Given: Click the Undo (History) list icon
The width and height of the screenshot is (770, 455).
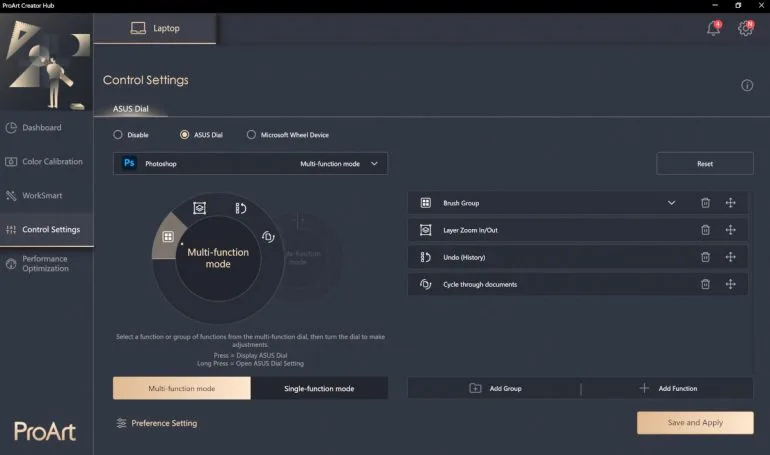Looking at the screenshot, I should [x=426, y=257].
